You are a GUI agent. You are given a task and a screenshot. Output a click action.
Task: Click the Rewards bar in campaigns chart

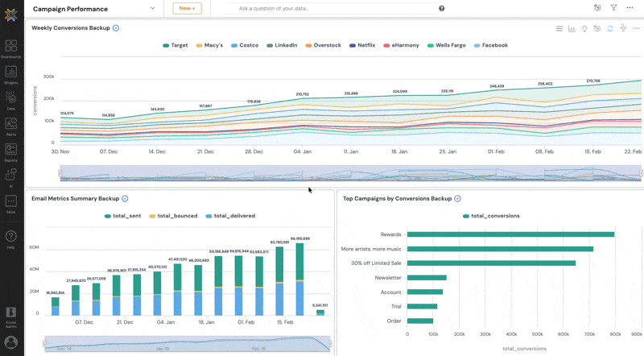510,234
